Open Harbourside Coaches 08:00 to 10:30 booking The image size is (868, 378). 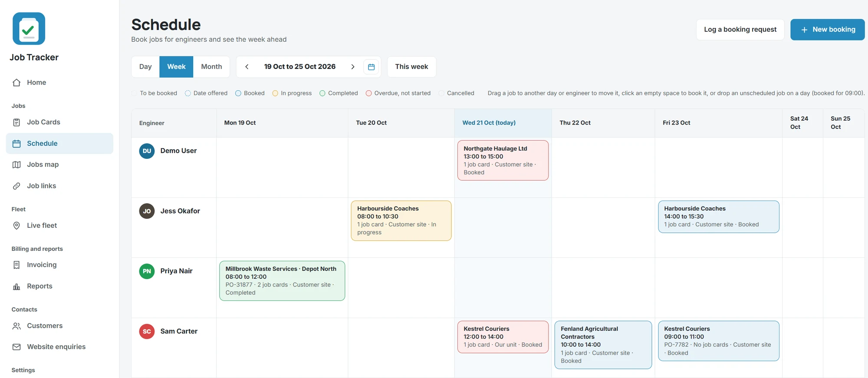pos(401,220)
